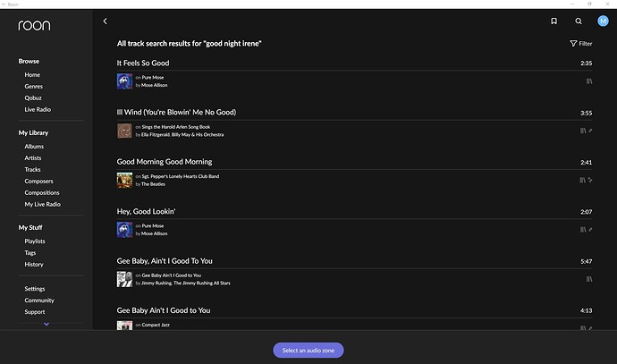Open Playlists under My Stuff
The height and width of the screenshot is (364, 617).
35,241
